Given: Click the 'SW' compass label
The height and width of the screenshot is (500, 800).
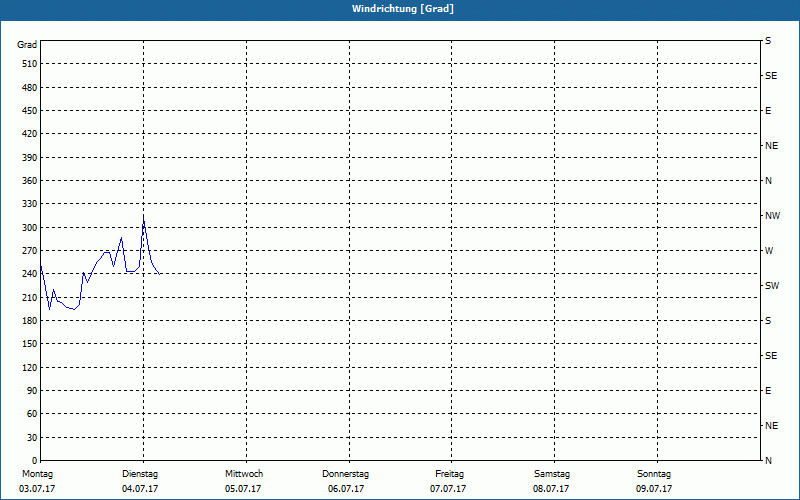Looking at the screenshot, I should coord(772,286).
